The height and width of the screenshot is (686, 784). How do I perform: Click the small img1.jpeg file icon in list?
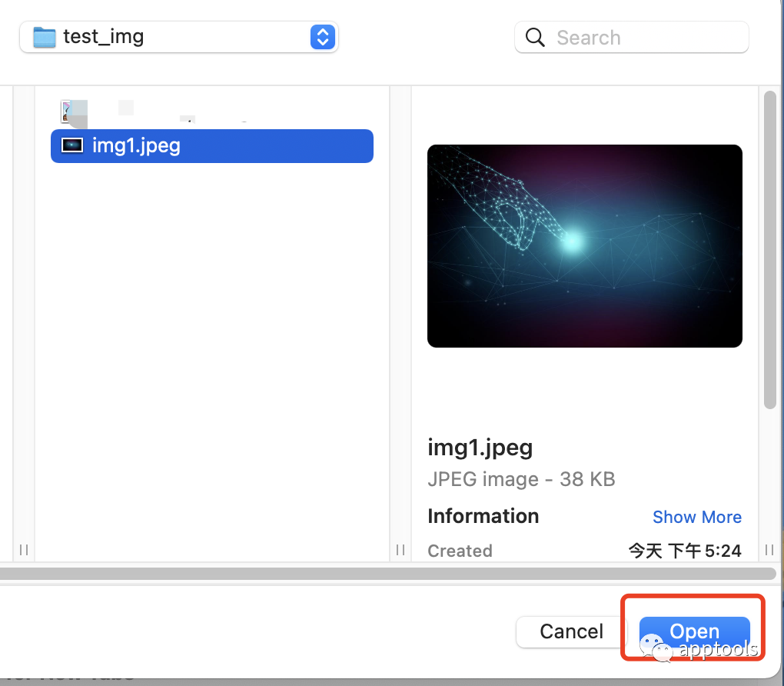pyautogui.click(x=72, y=145)
